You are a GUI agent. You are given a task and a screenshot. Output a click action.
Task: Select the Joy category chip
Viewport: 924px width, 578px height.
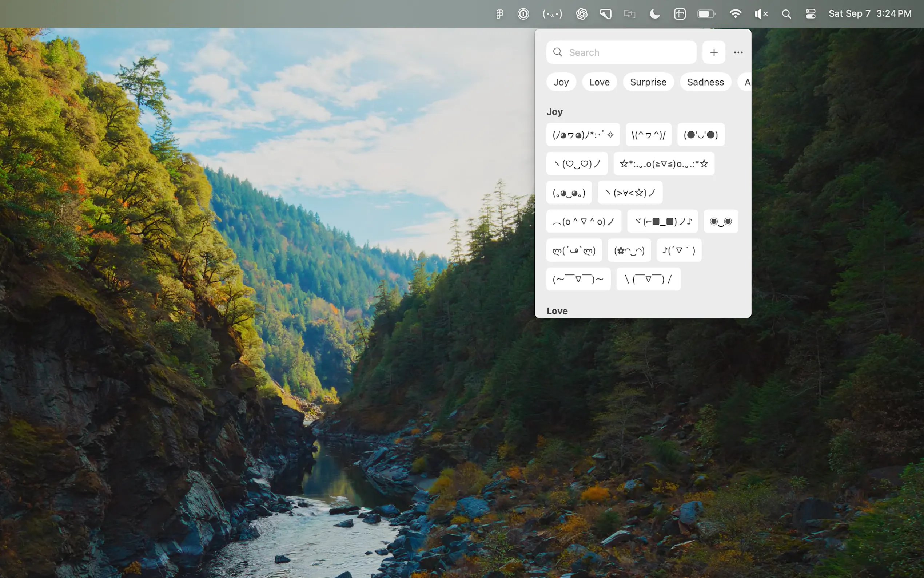point(561,82)
